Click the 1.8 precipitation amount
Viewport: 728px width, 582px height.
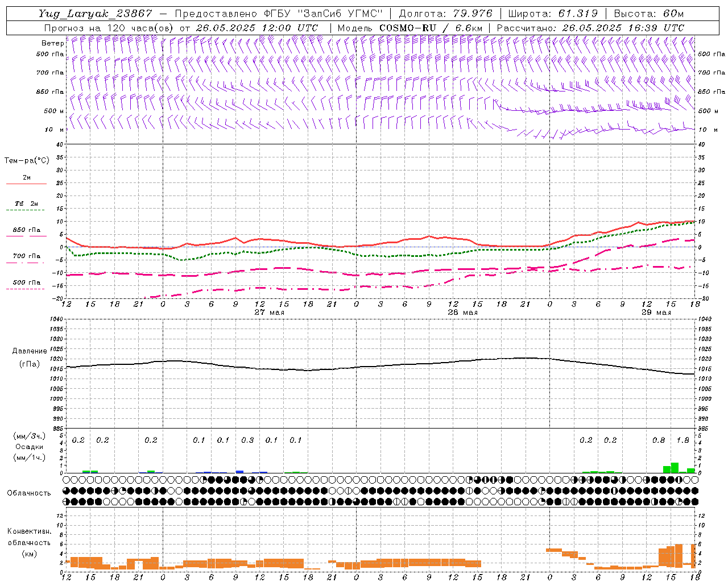(x=682, y=440)
